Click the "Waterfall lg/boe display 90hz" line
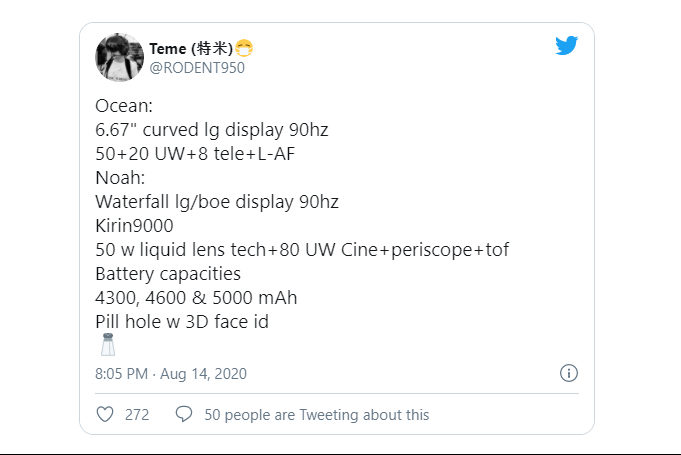 pyautogui.click(x=217, y=202)
